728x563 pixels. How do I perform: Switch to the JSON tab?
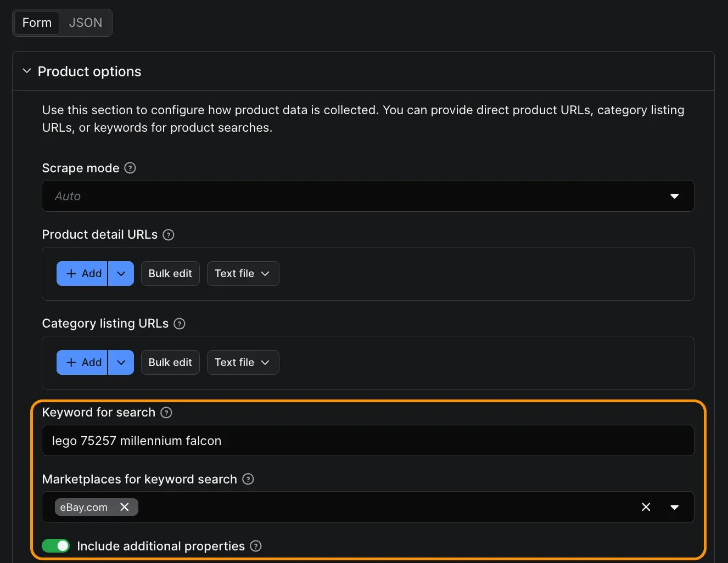pyautogui.click(x=86, y=22)
